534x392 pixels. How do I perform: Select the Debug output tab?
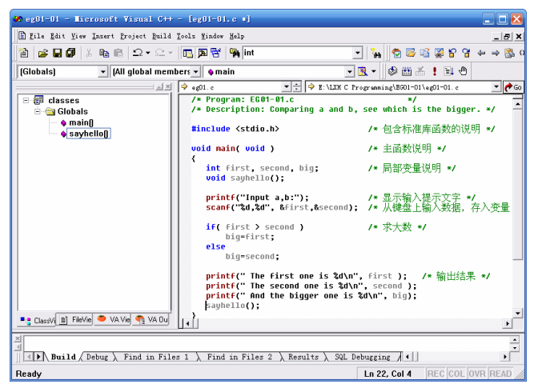coord(97,357)
